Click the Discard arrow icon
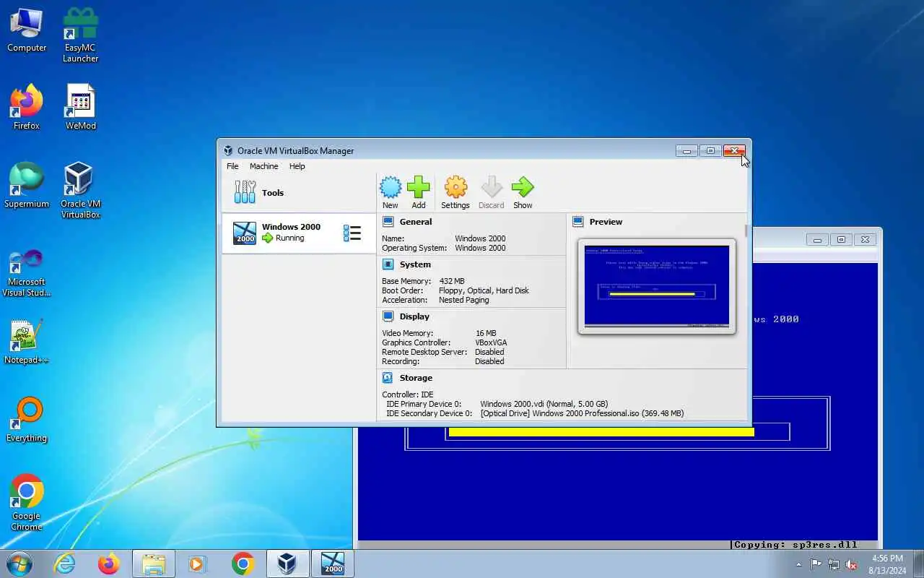The image size is (924, 578). [492, 187]
